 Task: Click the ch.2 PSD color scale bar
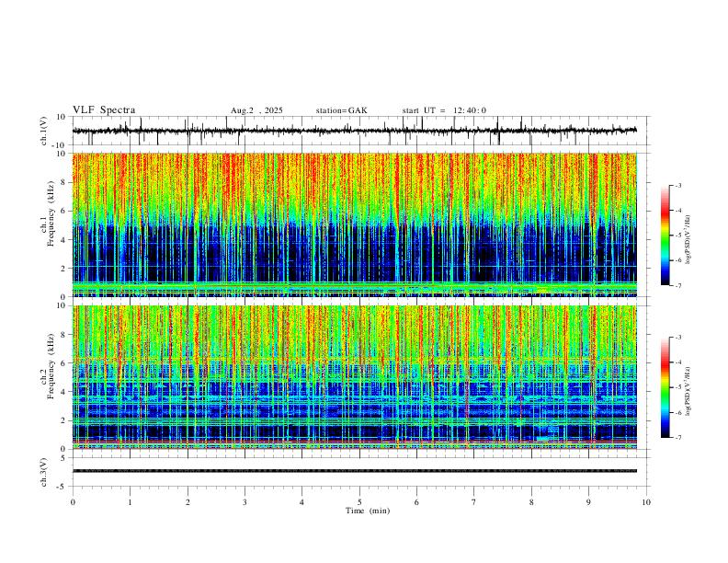tap(665, 387)
